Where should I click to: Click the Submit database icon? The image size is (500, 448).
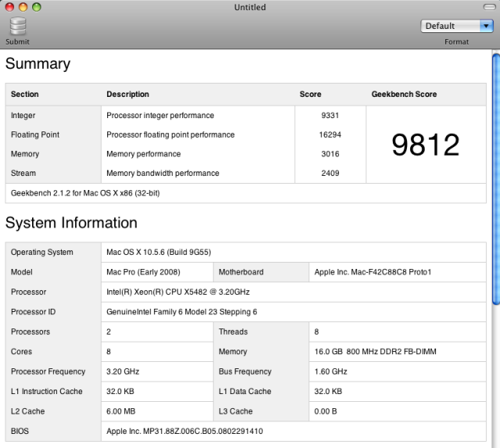[18, 26]
